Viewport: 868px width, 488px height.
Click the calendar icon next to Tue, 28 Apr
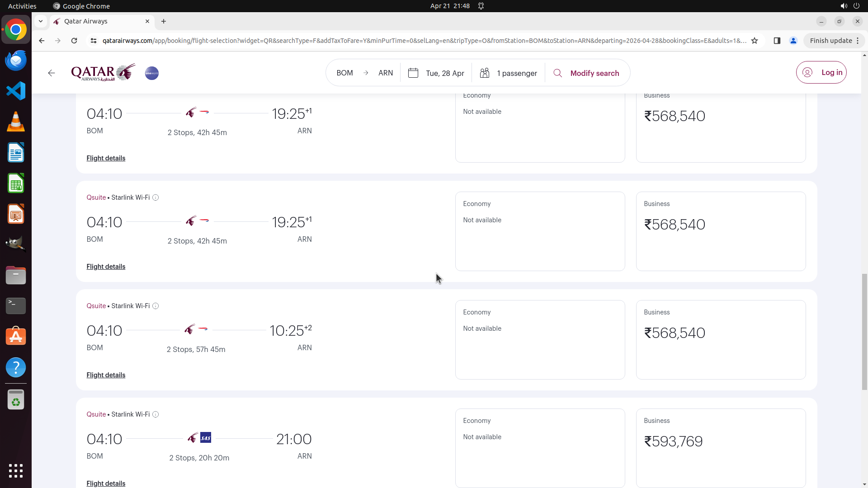tap(413, 73)
